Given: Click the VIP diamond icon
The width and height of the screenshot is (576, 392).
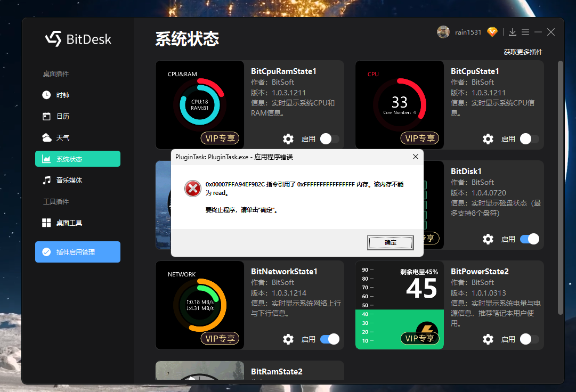Looking at the screenshot, I should click(492, 32).
